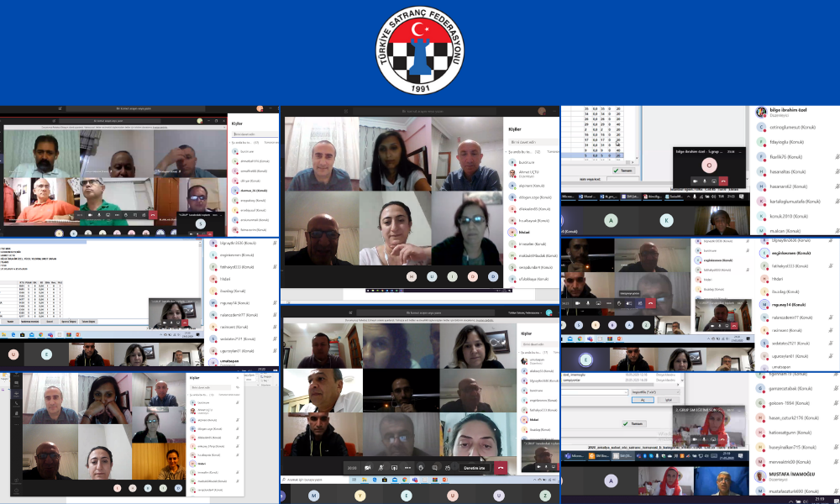Viewport: 840px width, 504px height.
Task: Click the Tamam button below the file dialog
Action: (634, 423)
